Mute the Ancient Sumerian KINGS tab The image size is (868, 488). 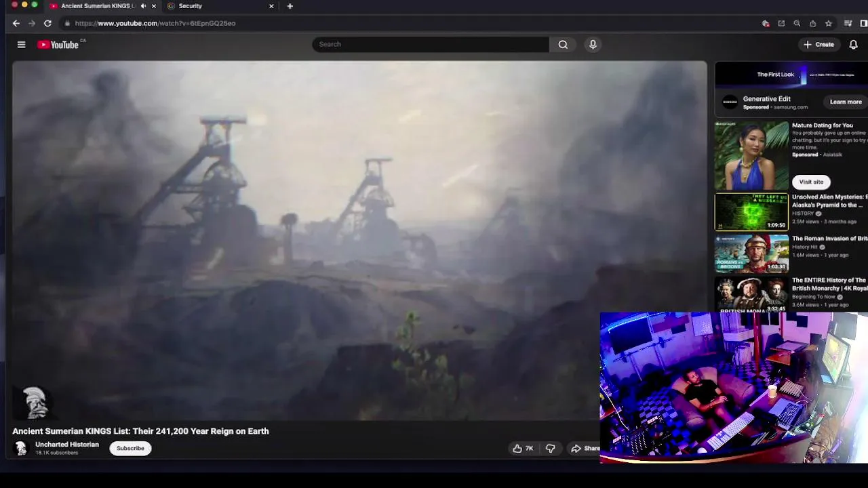coord(143,6)
